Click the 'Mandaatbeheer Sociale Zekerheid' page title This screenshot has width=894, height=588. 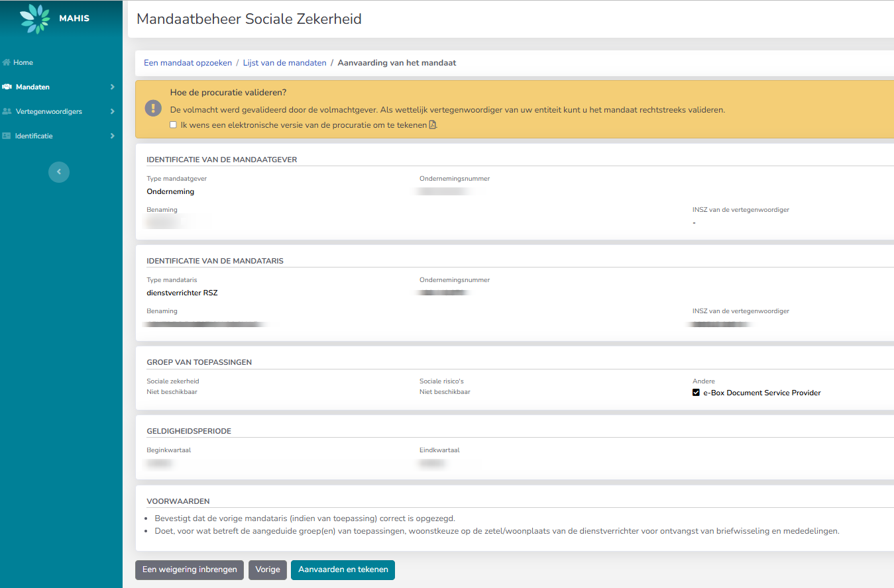249,19
